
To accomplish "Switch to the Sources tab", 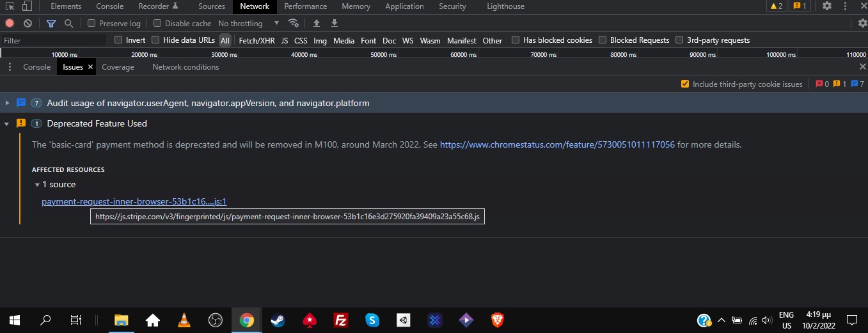I will pos(211,6).
